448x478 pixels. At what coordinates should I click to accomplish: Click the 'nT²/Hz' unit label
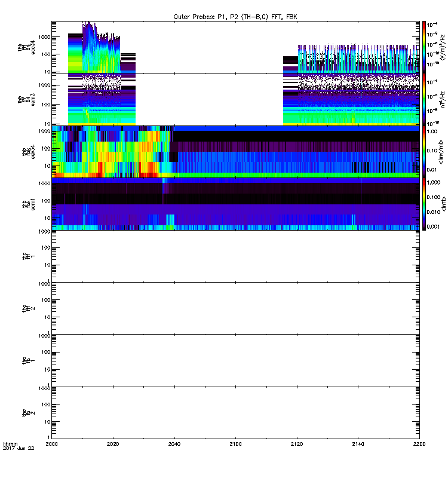[443, 99]
